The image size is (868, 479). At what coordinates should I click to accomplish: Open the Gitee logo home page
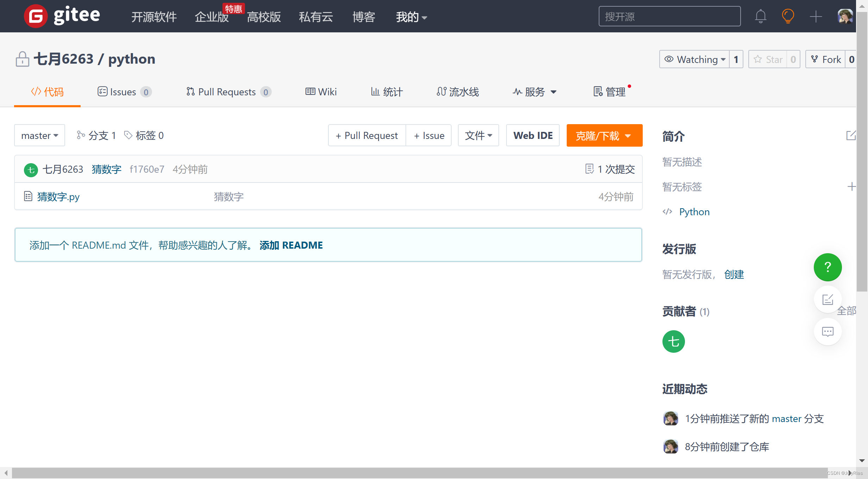click(63, 16)
